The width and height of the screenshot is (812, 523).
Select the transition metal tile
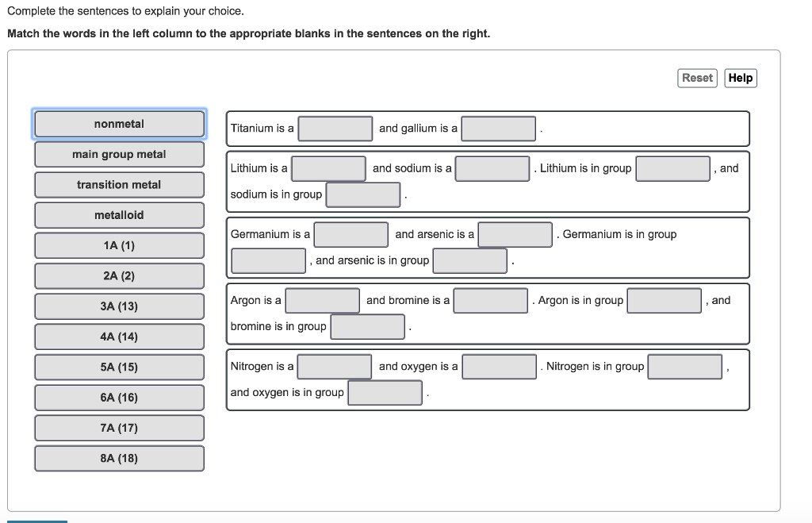tap(119, 184)
